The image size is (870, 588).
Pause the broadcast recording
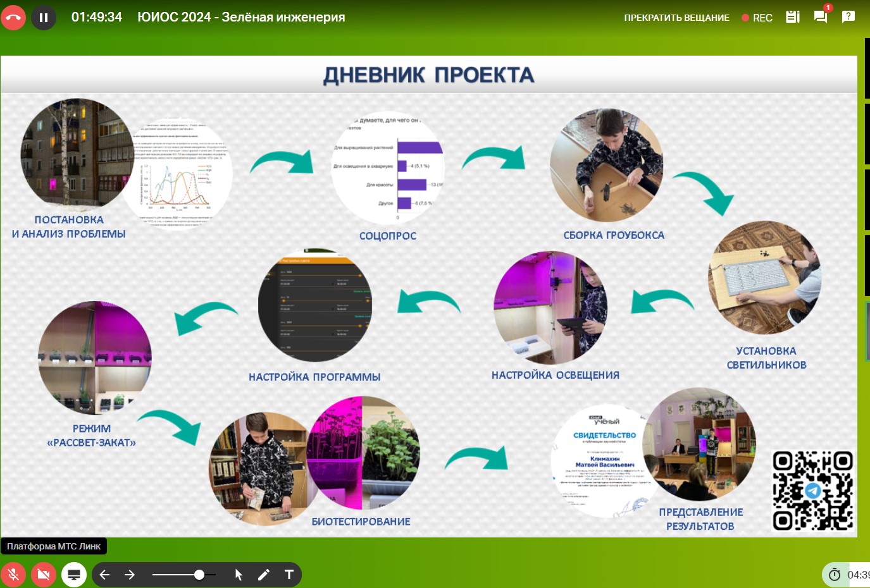tap(44, 17)
